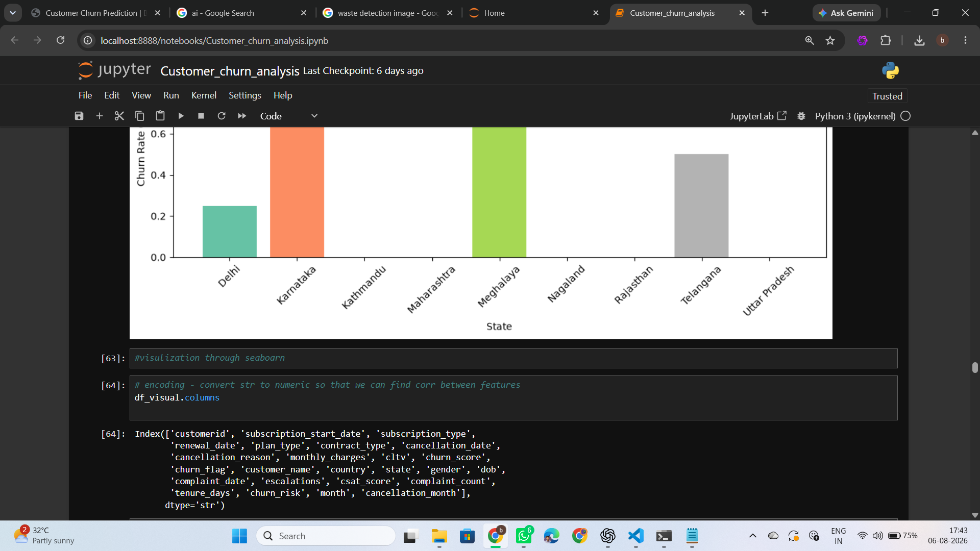Restart the kernel
Viewport: 980px width, 551px height.
coord(222,116)
